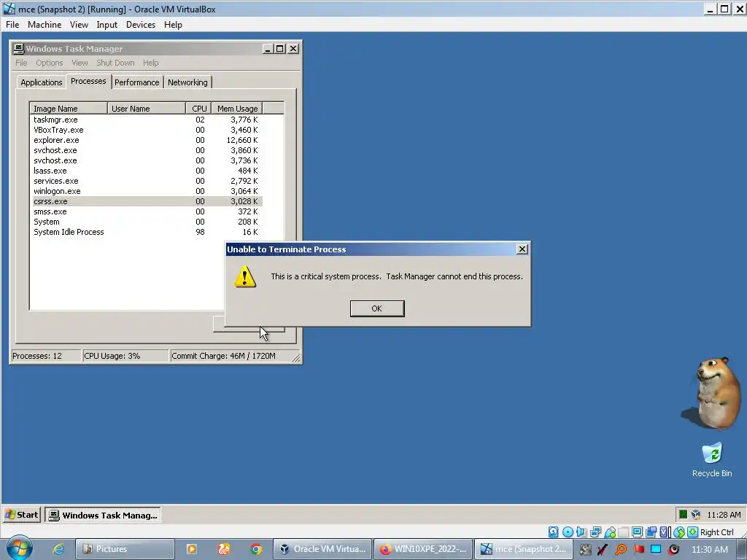This screenshot has width=747, height=560.
Task: Click the host clock showing 11:30 AM
Action: tap(709, 549)
